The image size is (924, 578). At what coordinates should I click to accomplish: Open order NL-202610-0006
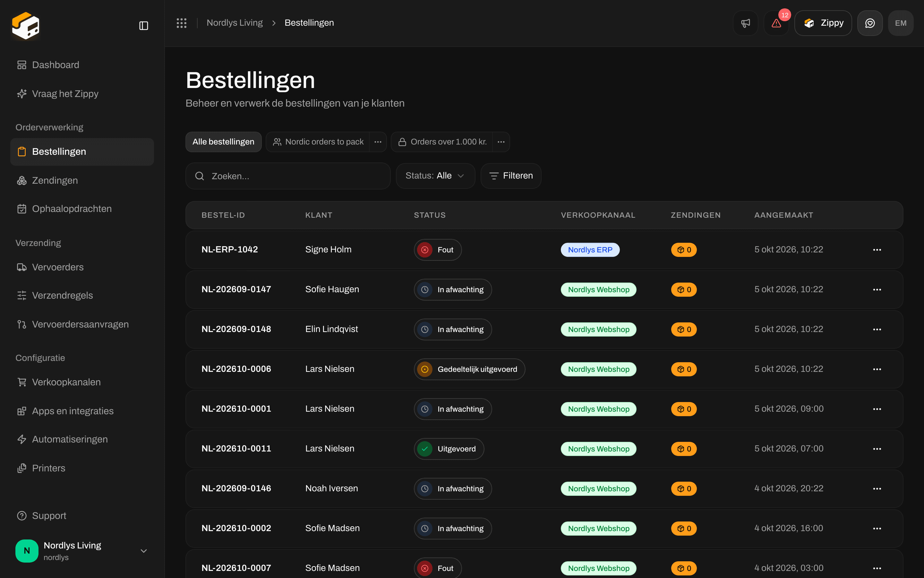(236, 369)
